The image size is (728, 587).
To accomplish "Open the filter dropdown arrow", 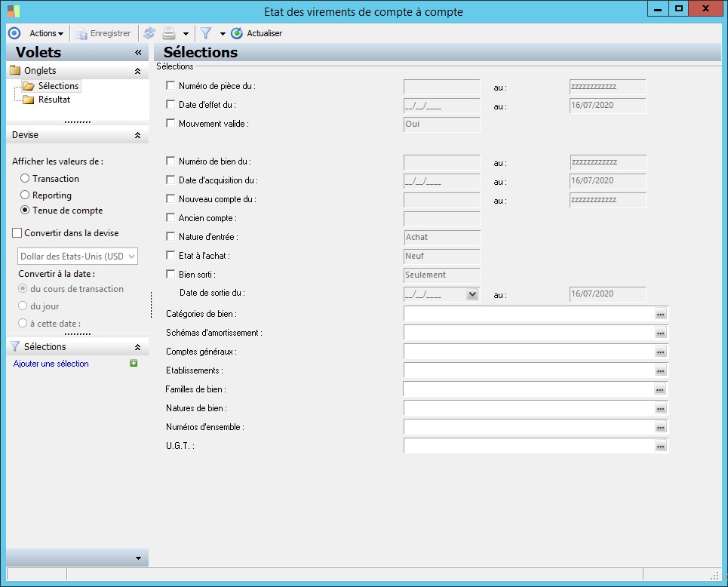I will tap(223, 33).
